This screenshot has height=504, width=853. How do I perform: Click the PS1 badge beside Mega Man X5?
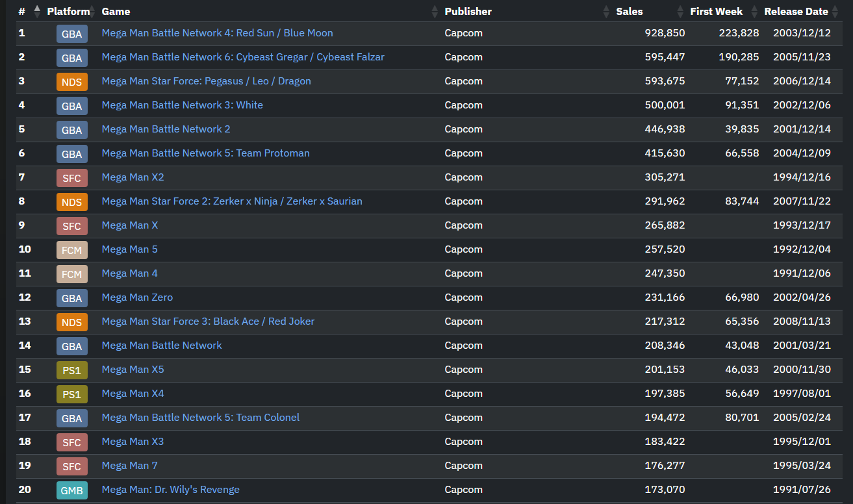72,370
